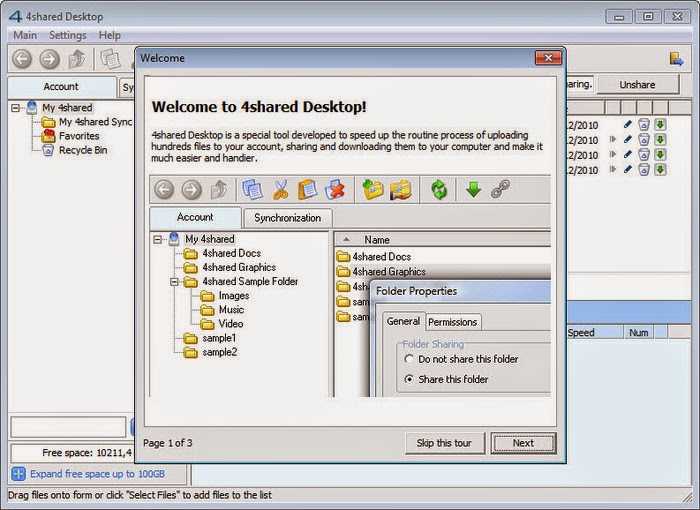The image size is (700, 510).
Task: Click the Copy pages icon in the Welcome preview
Action: (253, 189)
